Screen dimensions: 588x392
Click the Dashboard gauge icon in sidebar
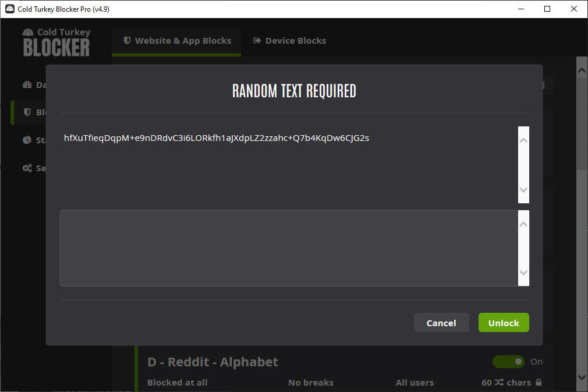point(27,84)
